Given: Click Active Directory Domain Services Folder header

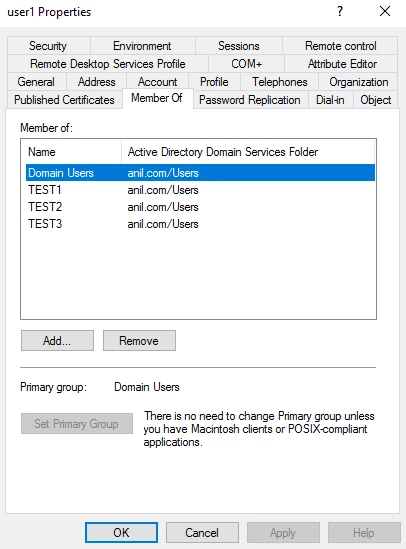Looking at the screenshot, I should 248,152.
